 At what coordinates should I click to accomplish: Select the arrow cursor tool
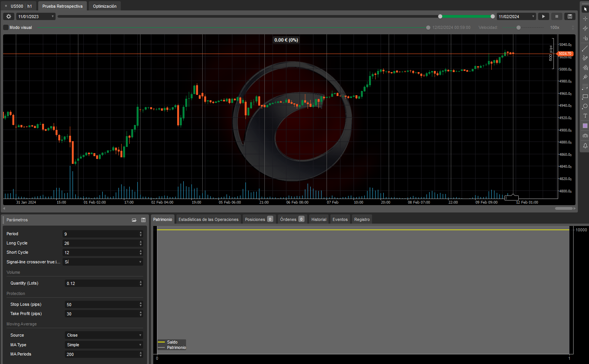(585, 9)
